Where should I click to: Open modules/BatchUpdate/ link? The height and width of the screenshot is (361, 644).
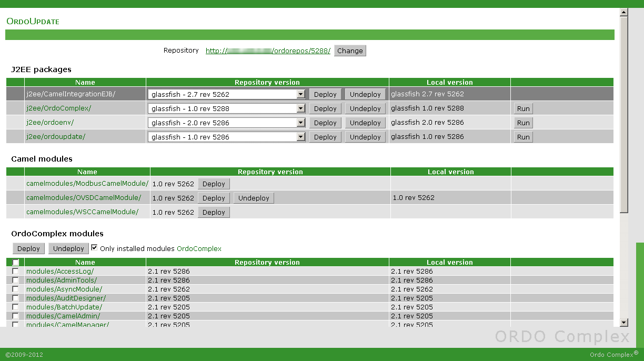pyautogui.click(x=64, y=307)
